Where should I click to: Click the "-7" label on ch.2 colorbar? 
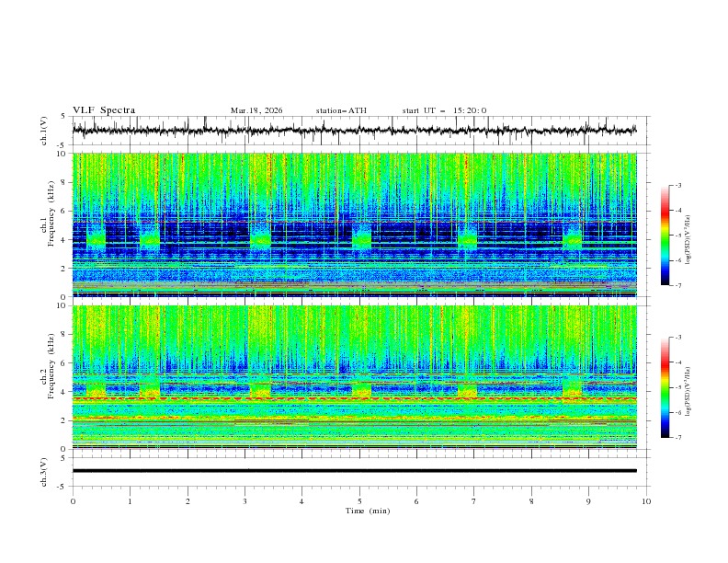click(x=677, y=437)
